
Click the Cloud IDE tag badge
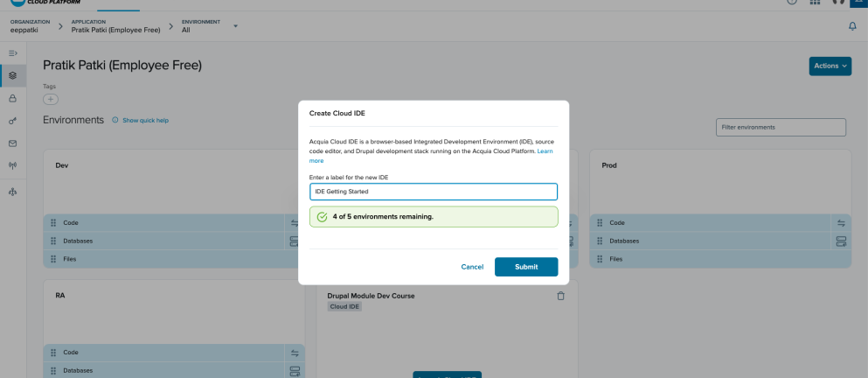coord(344,306)
